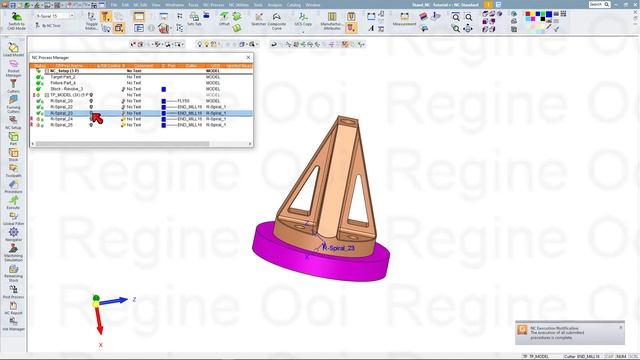
Task: Click the FLY55 cutter cell of R-Spiral_20
Action: [x=184, y=101]
